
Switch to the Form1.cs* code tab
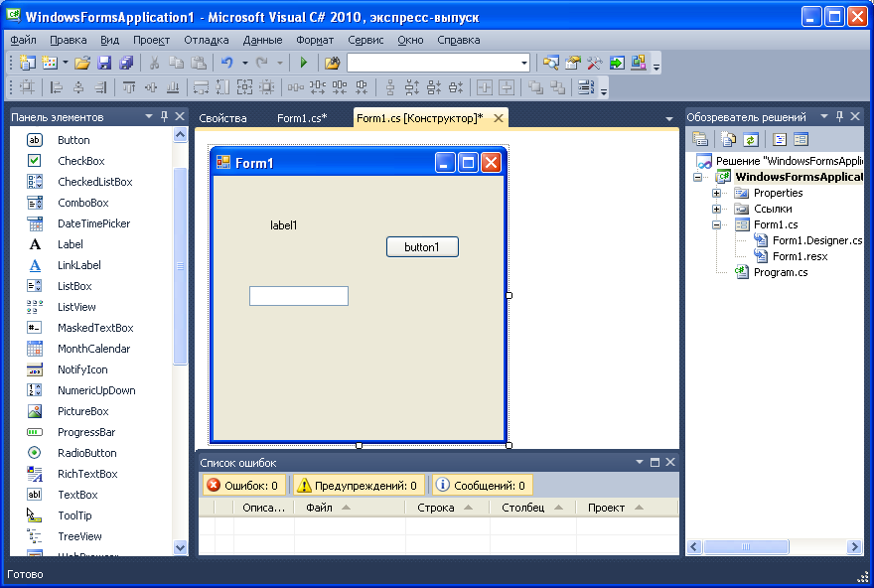(302, 118)
